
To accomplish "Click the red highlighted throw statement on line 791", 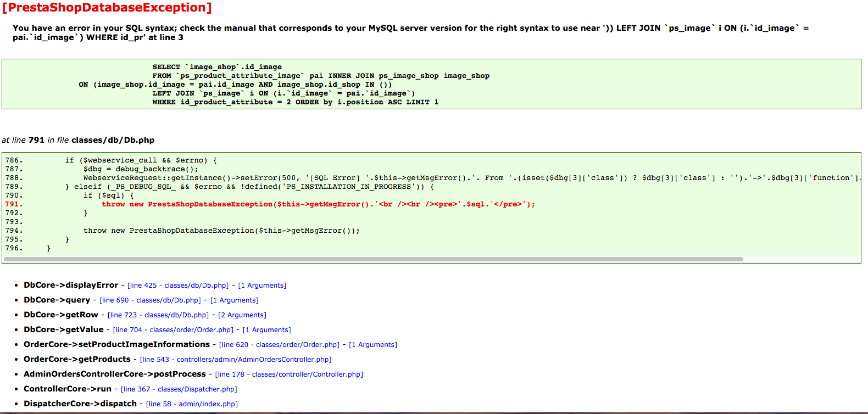I will click(318, 204).
